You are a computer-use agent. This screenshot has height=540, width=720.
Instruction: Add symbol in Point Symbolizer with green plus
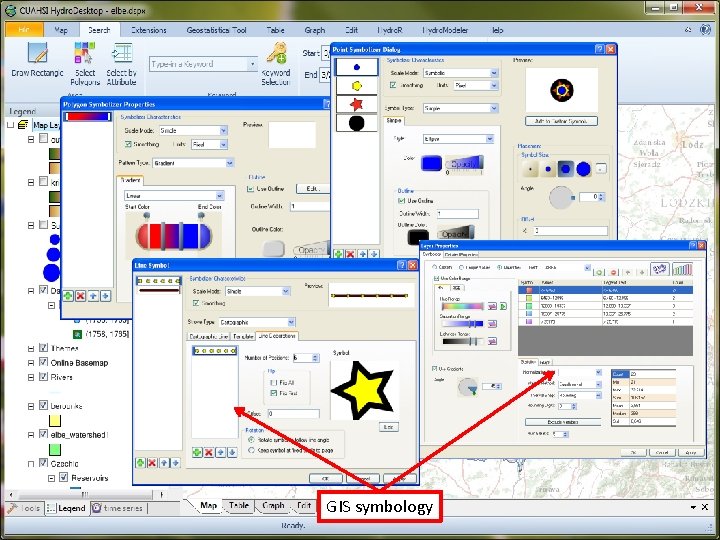[339, 254]
